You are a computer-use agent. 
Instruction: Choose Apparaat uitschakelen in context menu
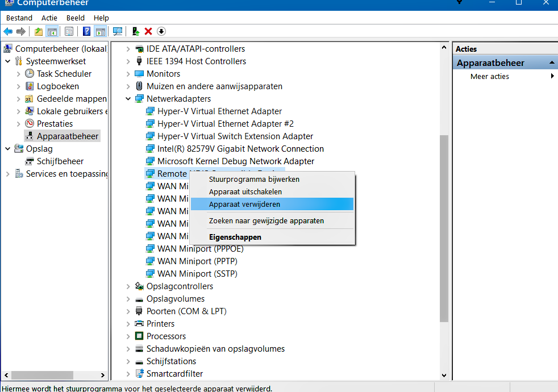pos(272,191)
